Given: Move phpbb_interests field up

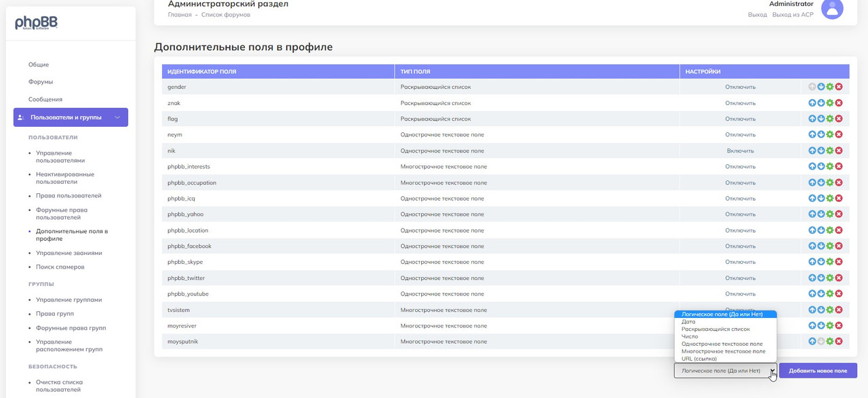Looking at the screenshot, I should [x=812, y=167].
